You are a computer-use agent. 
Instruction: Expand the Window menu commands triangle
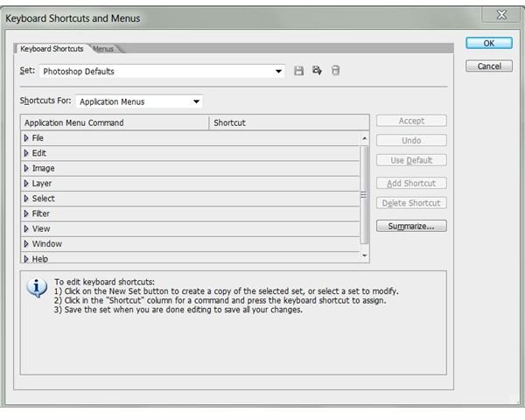click(x=26, y=244)
